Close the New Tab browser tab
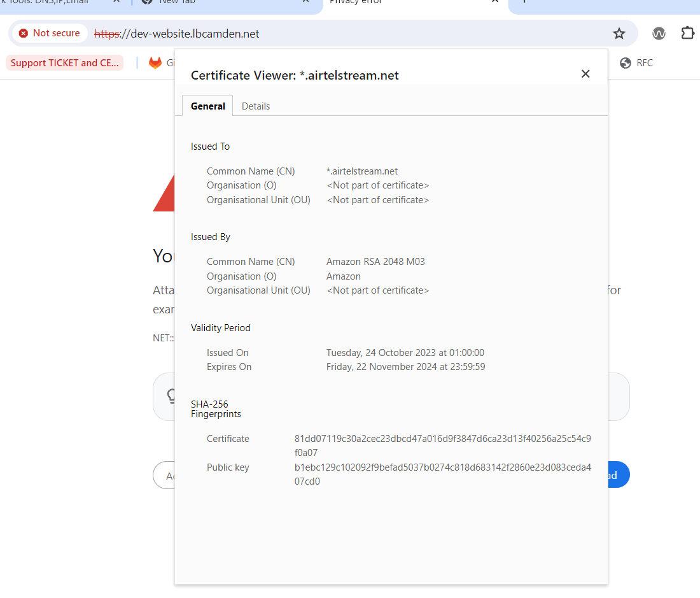This screenshot has width=700, height=598. pos(306,1)
